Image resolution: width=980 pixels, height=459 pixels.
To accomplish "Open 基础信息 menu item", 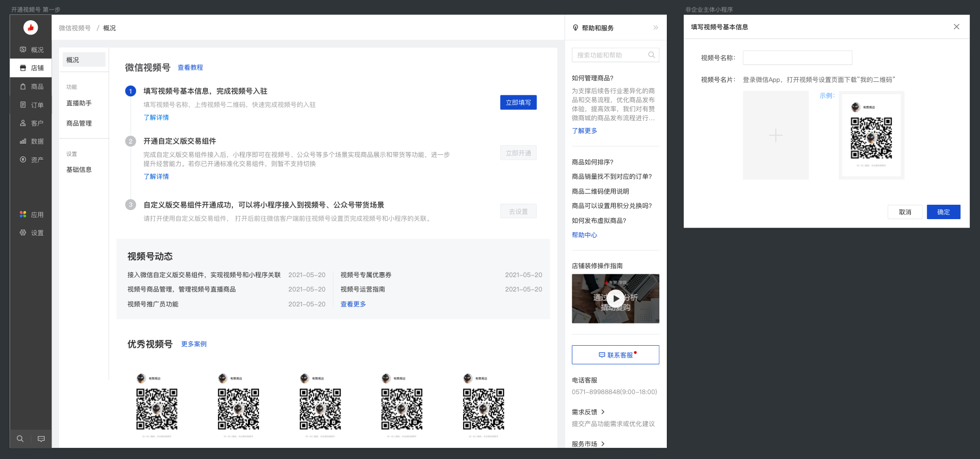I will click(x=79, y=170).
